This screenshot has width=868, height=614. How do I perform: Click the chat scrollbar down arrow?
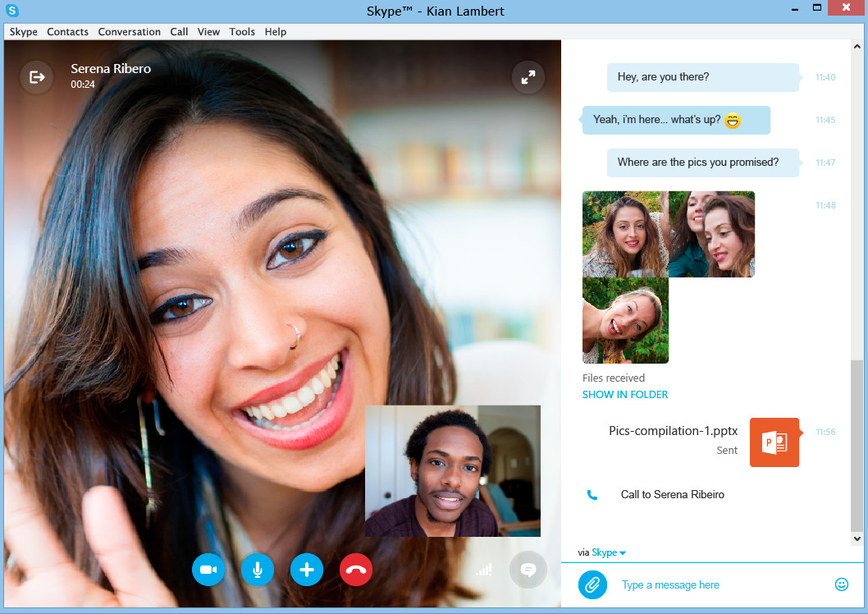click(x=857, y=539)
